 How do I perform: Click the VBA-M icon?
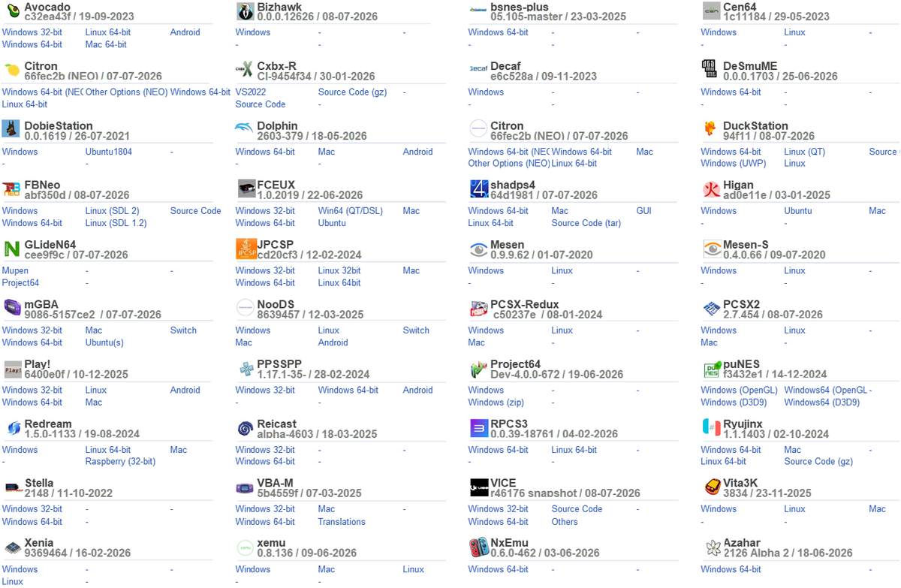(x=245, y=487)
